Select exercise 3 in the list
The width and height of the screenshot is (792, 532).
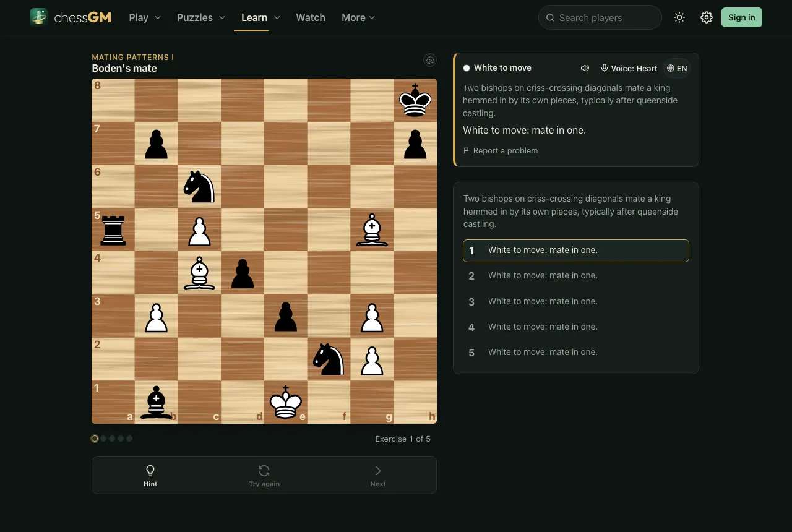click(x=576, y=302)
